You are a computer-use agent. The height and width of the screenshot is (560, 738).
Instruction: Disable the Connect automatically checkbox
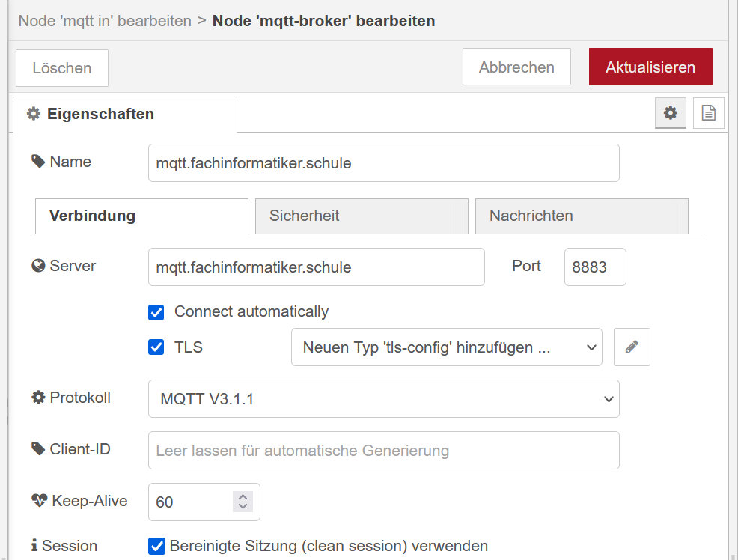[156, 311]
